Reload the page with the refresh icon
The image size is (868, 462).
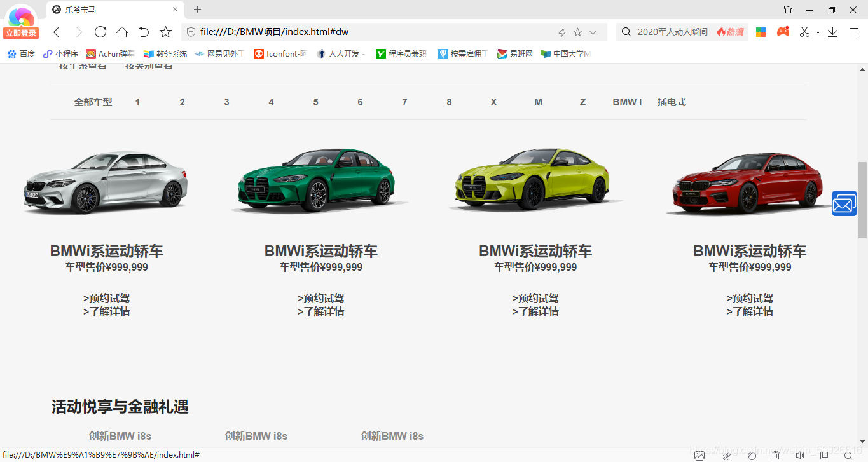(x=100, y=32)
